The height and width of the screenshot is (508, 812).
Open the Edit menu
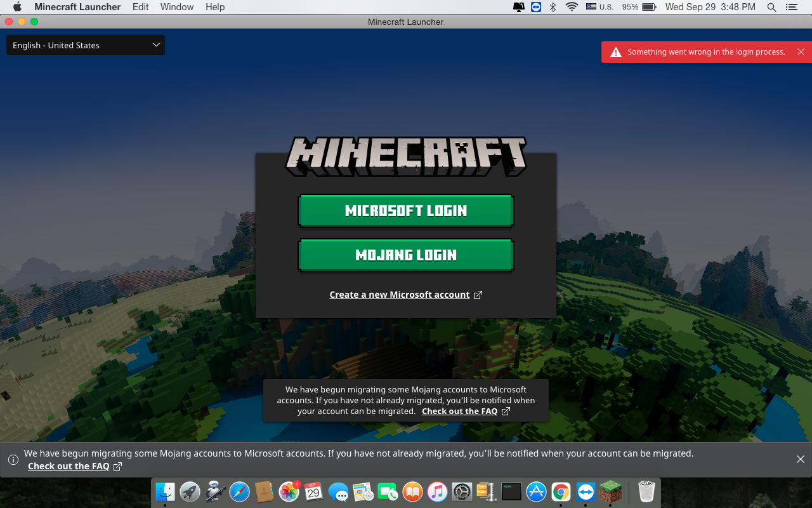(141, 7)
